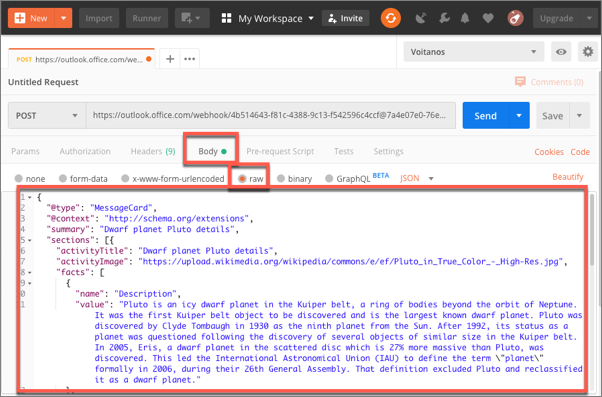602x397 pixels.
Task: Open the Send dropdown arrow
Action: (x=519, y=115)
